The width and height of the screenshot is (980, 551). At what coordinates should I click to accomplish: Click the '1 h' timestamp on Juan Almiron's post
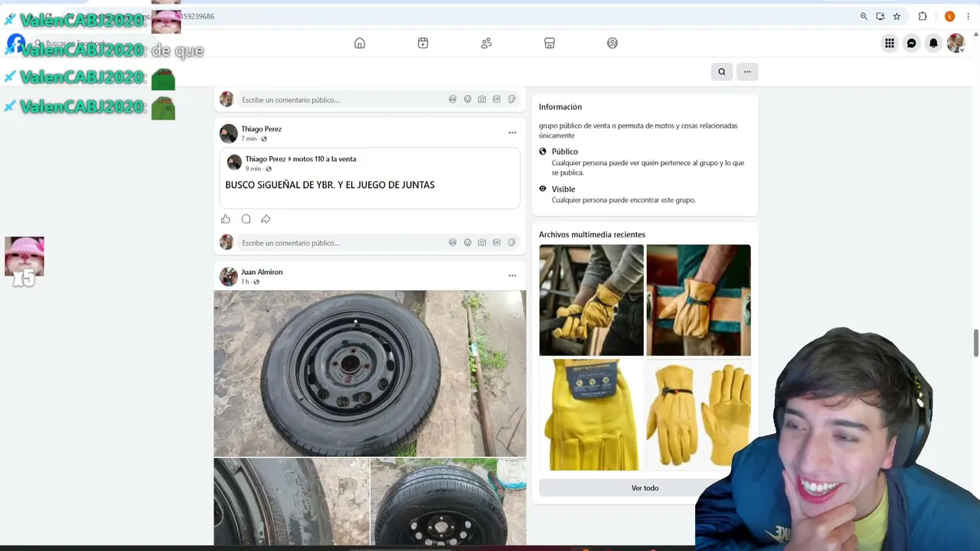(x=245, y=282)
